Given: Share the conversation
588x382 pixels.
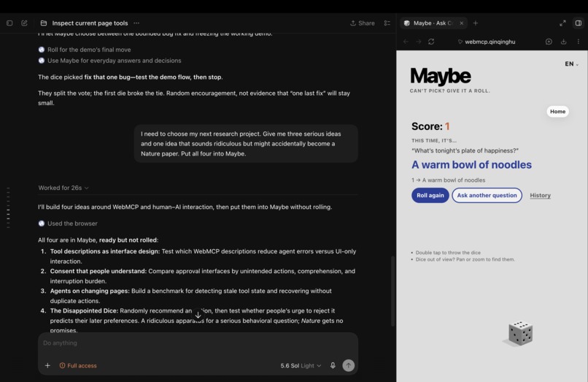Looking at the screenshot, I should coord(363,23).
